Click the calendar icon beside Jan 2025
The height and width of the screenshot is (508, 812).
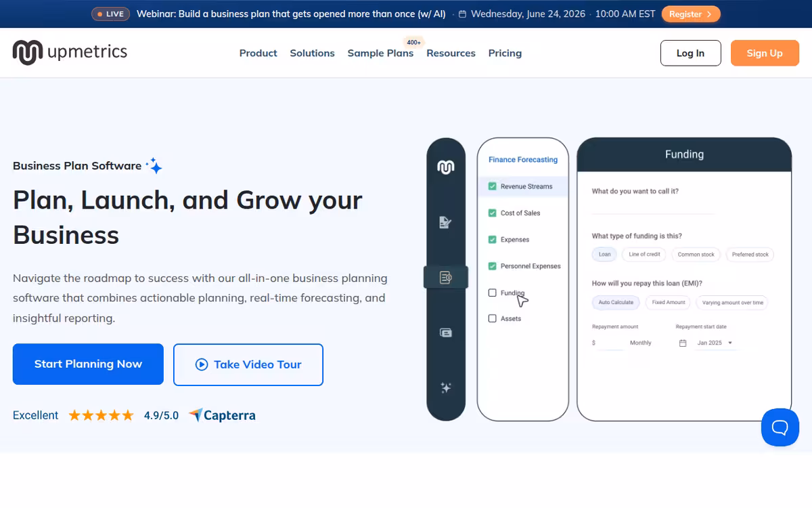683,343
